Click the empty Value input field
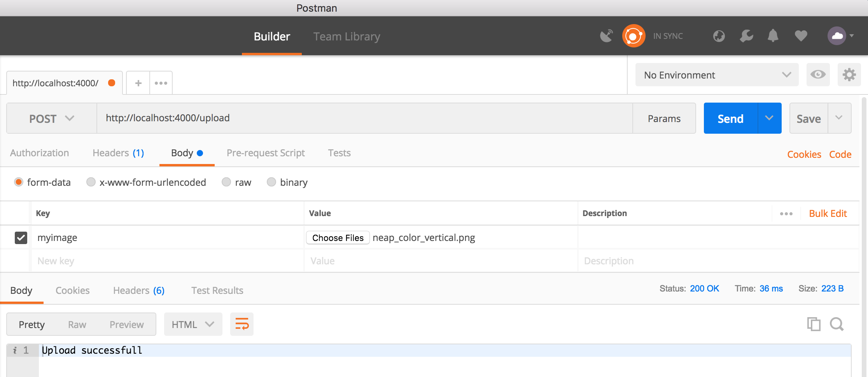868x377 pixels. (x=441, y=261)
